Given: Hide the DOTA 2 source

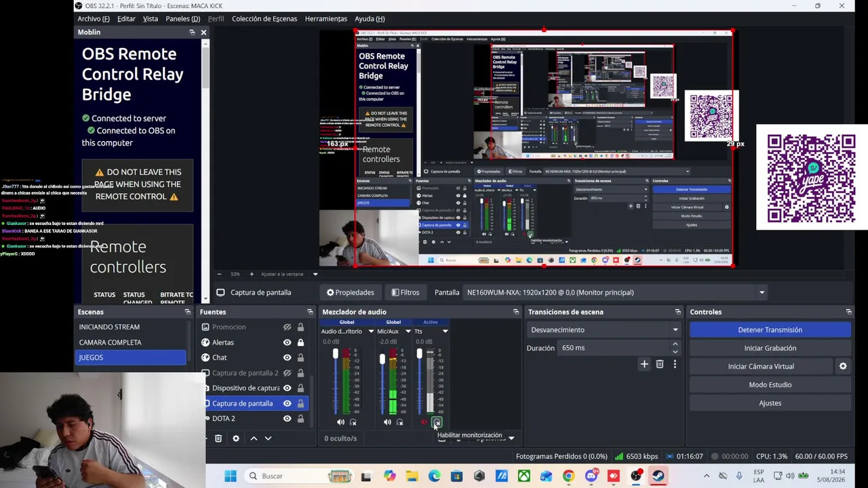Looking at the screenshot, I should [288, 419].
